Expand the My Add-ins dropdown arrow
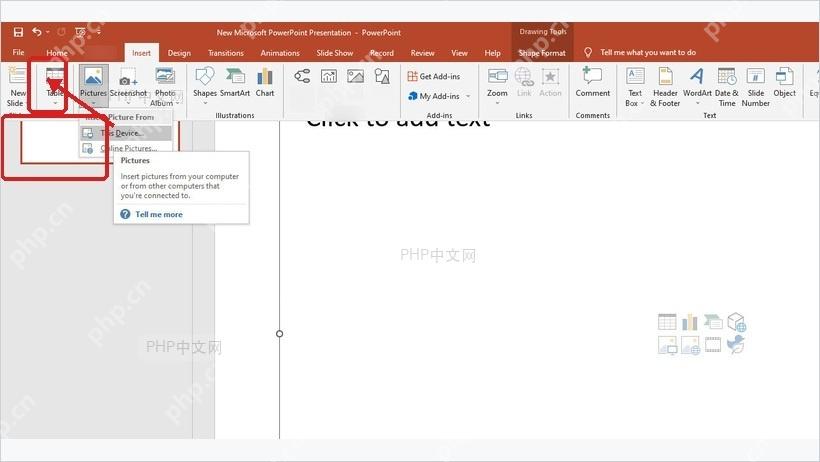The width and height of the screenshot is (820, 462). pos(468,96)
